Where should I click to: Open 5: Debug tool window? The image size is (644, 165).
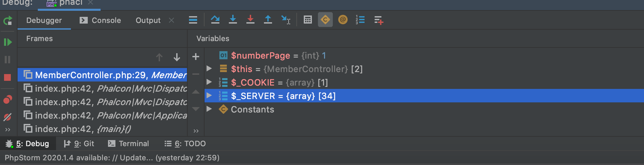pyautogui.click(x=27, y=144)
